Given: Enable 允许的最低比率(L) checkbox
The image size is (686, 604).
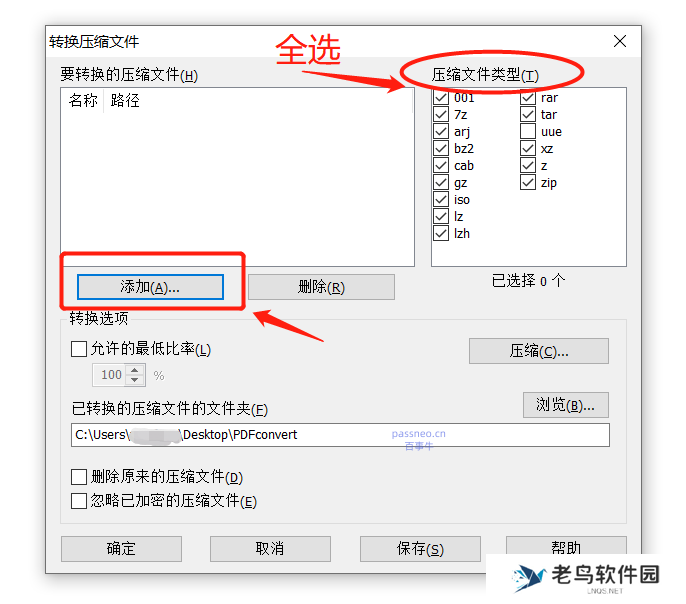Looking at the screenshot, I should (79, 349).
